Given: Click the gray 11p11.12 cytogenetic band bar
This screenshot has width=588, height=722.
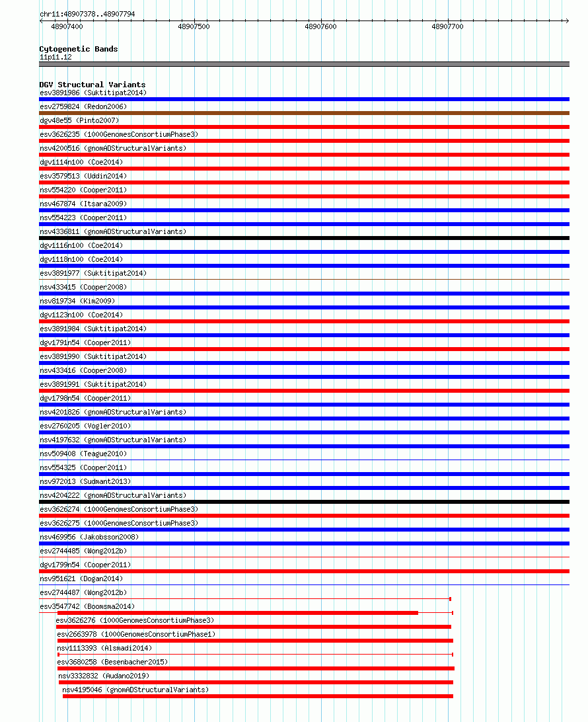Looking at the screenshot, I should point(304,64).
